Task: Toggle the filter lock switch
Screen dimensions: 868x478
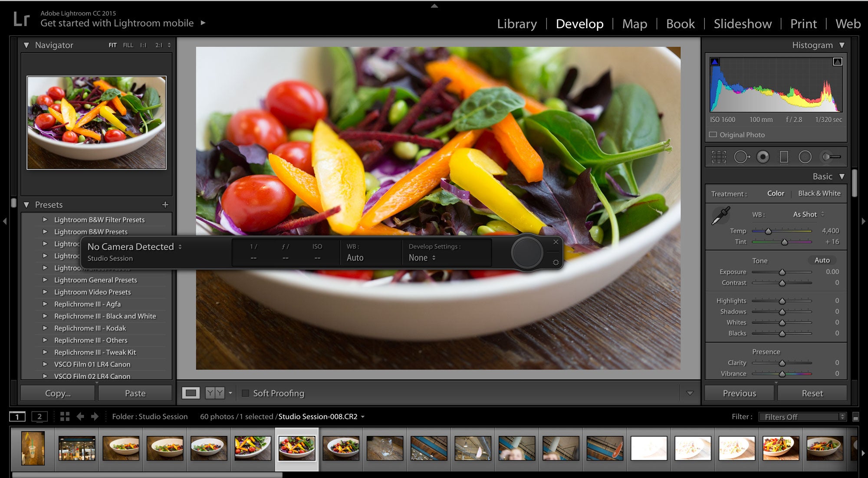Action: point(855,417)
